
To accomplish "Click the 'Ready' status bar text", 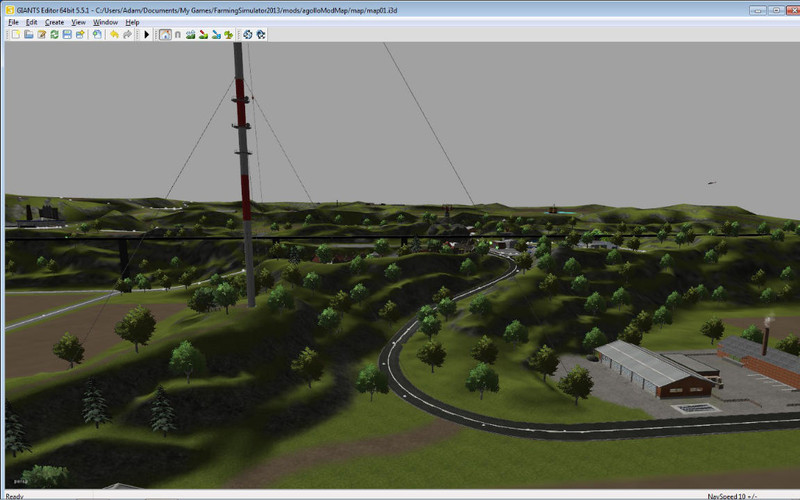I will pyautogui.click(x=14, y=496).
